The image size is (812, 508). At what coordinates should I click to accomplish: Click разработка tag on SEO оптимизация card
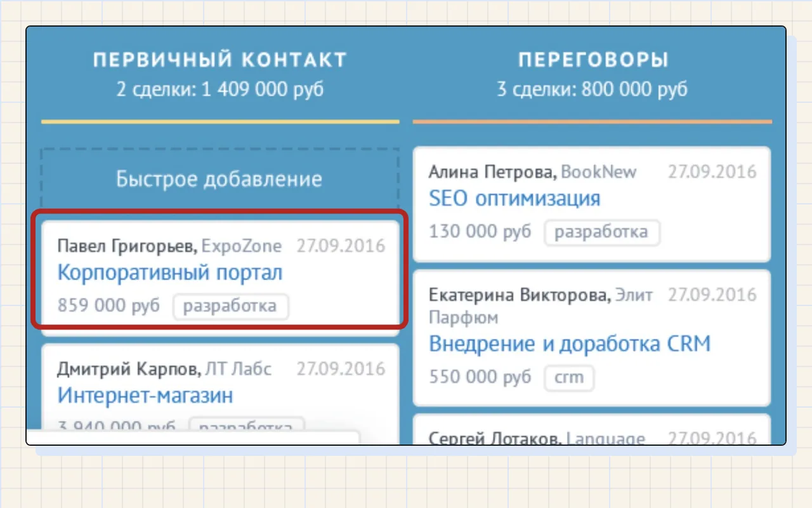click(601, 232)
